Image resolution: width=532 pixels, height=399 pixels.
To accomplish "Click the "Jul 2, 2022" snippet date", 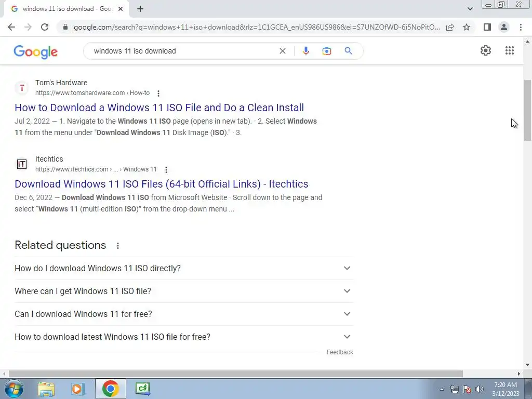I will pyautogui.click(x=32, y=121).
